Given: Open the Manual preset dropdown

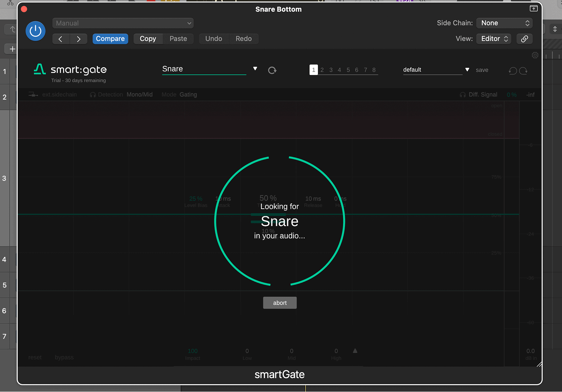Looking at the screenshot, I should (123, 23).
